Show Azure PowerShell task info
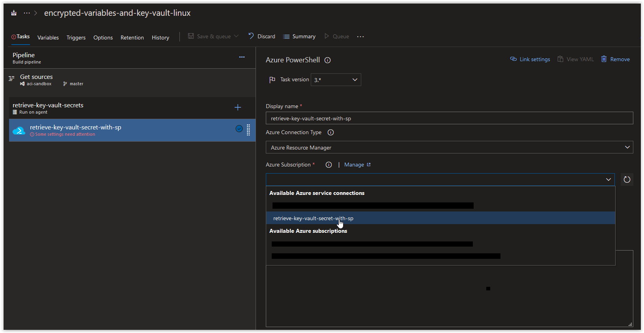 [x=327, y=60]
